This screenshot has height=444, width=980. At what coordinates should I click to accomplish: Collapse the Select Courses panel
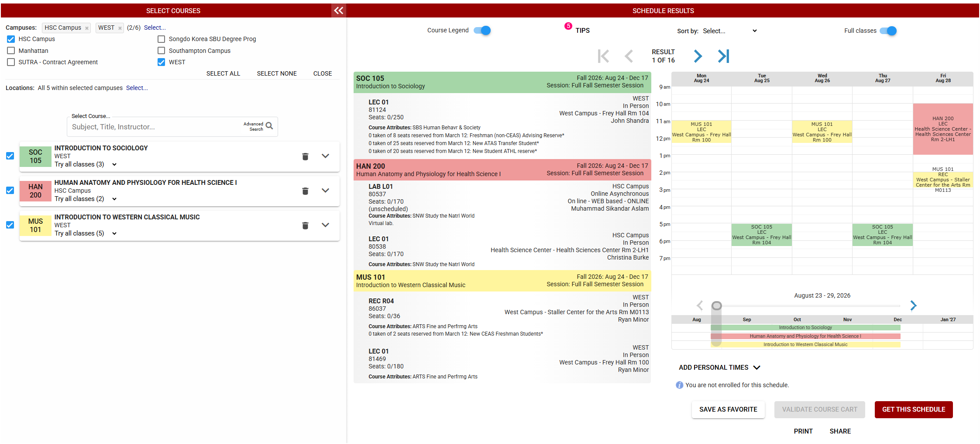tap(339, 10)
